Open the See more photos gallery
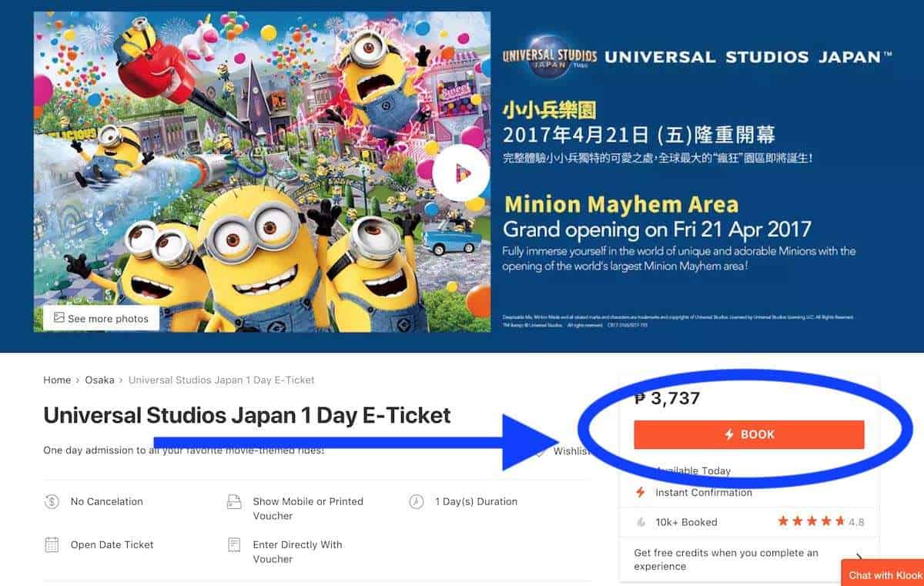This screenshot has height=586, width=924. tap(101, 318)
